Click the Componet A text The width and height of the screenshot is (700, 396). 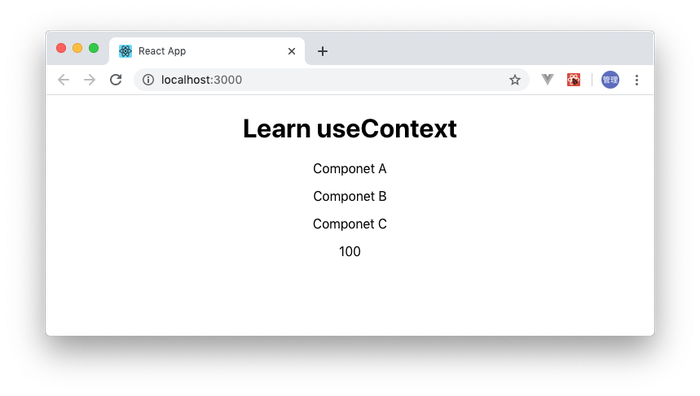(x=350, y=169)
